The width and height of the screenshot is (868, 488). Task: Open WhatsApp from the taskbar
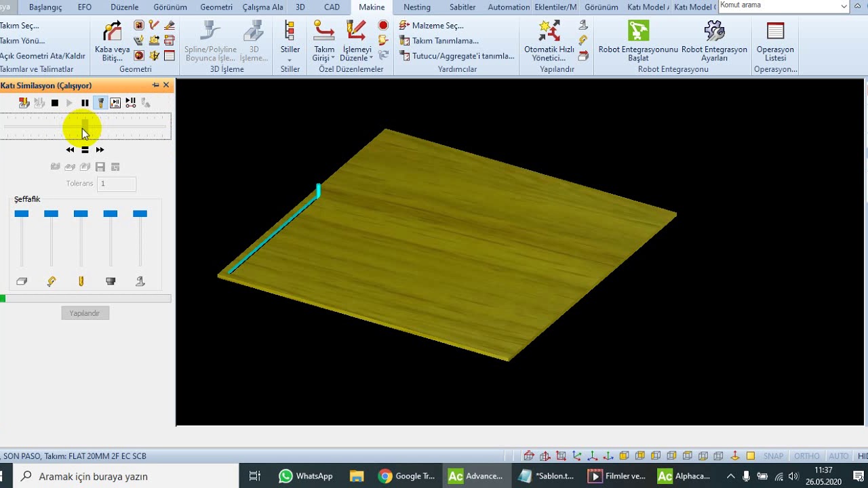click(307, 476)
